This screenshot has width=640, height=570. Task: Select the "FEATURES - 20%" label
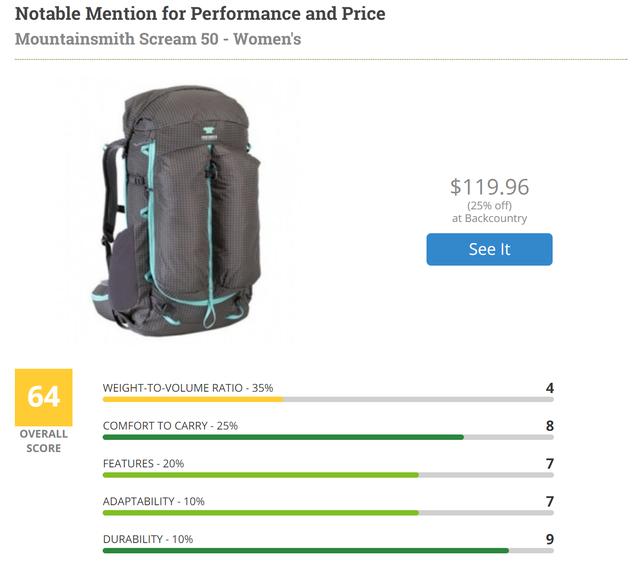(143, 463)
